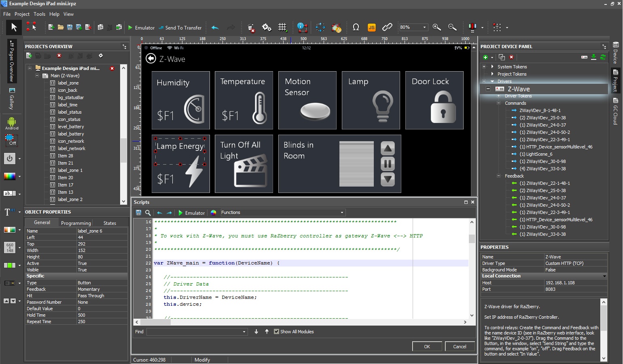Expand the System Tokens node
The width and height of the screenshot is (623, 364).
coord(484,67)
